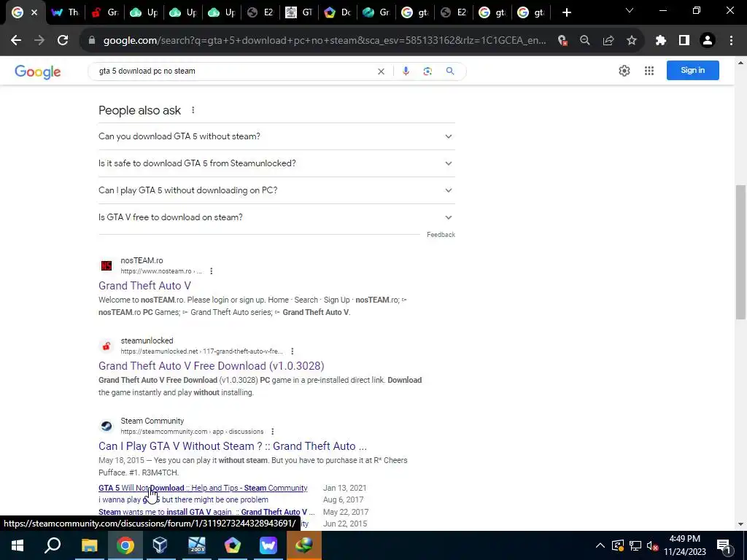Open File Explorer from the taskbar
Viewport: 747px width, 560px height.
tap(89, 545)
